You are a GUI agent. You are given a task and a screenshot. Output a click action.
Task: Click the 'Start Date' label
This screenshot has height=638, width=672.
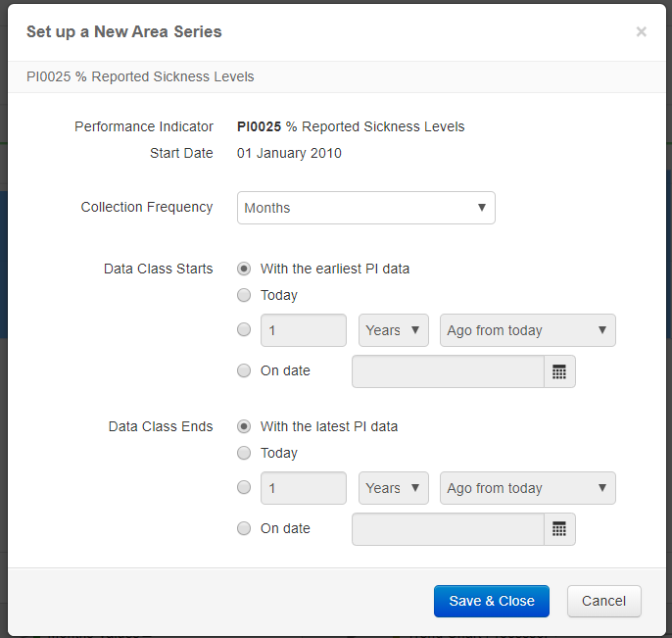181,153
